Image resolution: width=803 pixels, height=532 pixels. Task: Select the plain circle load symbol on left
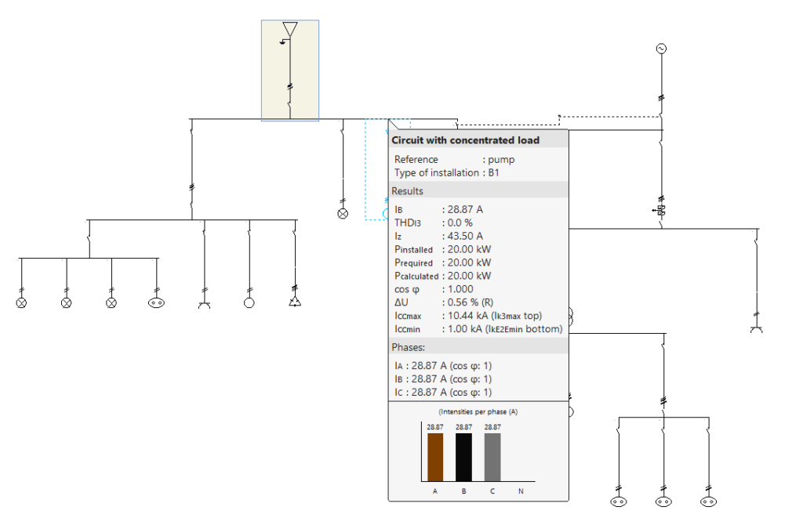click(249, 302)
